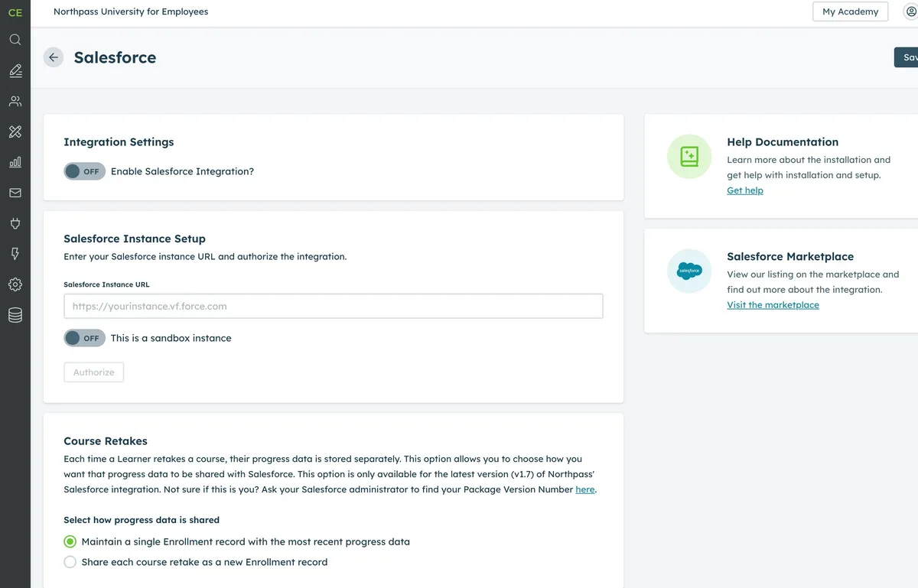Open the user profile icon at top right
This screenshot has width=918, height=588.
[x=910, y=11]
